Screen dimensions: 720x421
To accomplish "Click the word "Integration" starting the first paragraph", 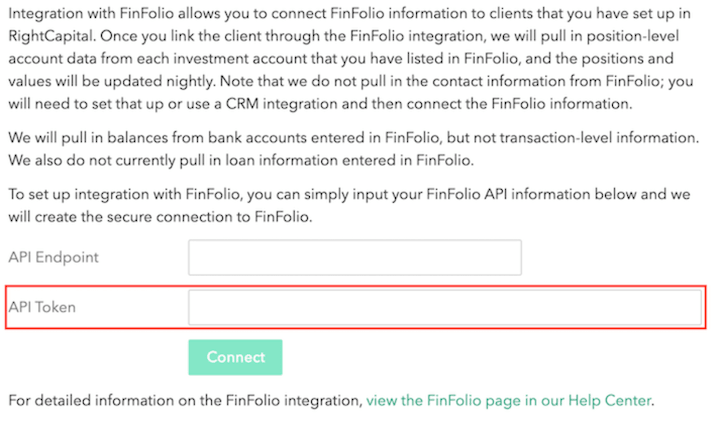I will click(x=48, y=15).
